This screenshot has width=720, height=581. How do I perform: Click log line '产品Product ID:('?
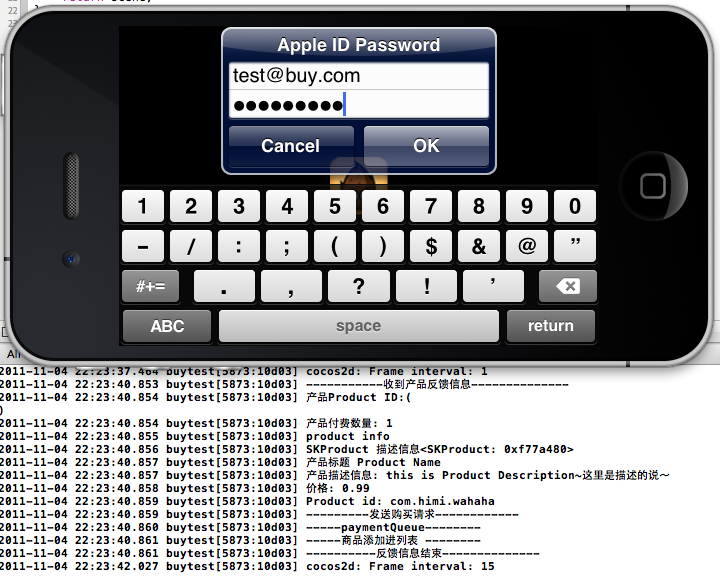(x=359, y=397)
